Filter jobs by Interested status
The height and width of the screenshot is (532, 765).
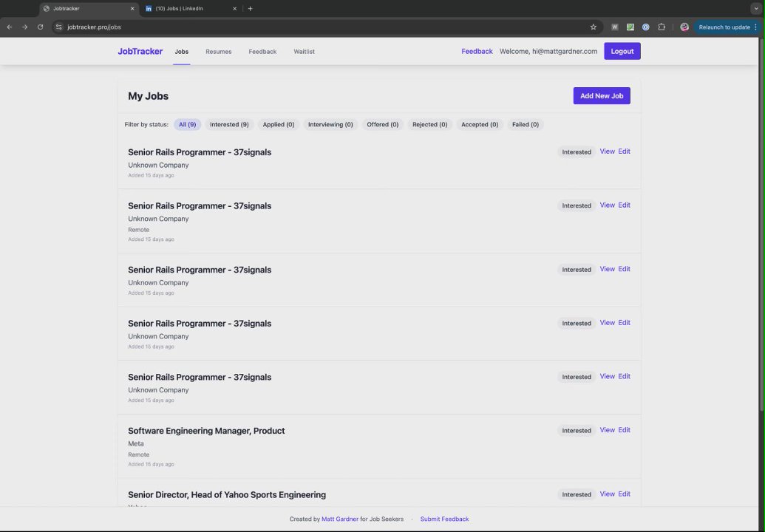coord(229,125)
